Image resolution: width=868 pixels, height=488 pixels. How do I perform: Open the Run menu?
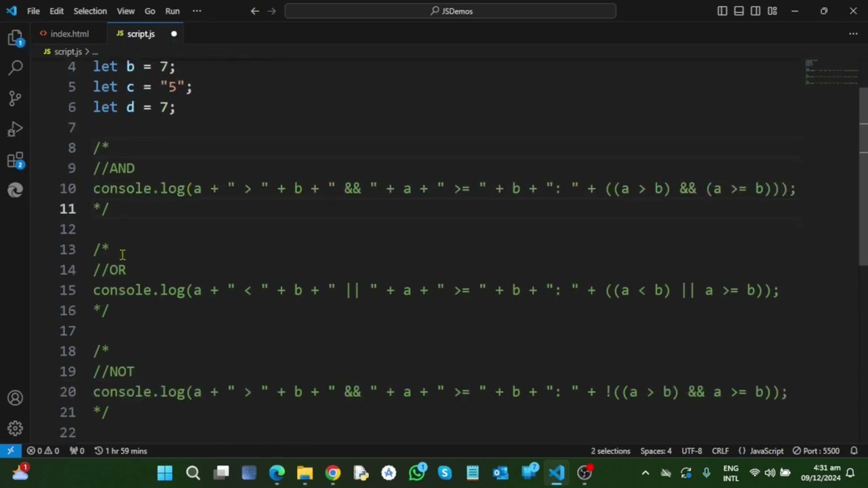[172, 11]
